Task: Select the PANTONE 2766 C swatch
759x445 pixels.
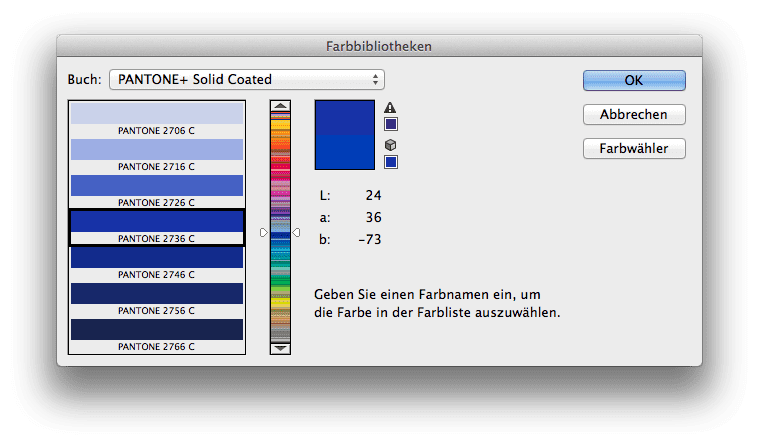Action: click(x=157, y=335)
